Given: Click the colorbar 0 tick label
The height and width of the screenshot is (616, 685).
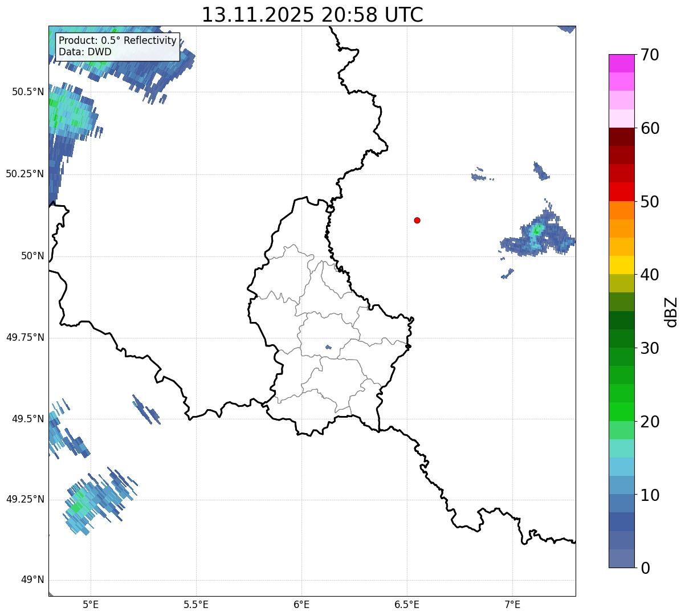Looking at the screenshot, I should coord(645,568).
